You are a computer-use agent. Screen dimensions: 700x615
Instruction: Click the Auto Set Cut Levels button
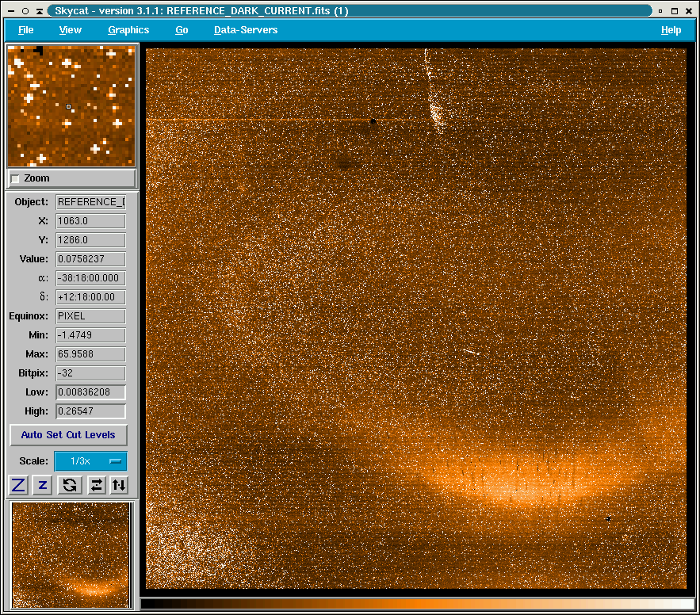point(68,435)
